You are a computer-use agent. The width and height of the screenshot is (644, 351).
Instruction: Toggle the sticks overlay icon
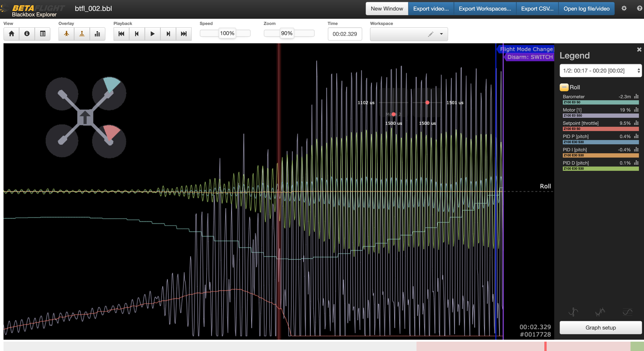(82, 34)
